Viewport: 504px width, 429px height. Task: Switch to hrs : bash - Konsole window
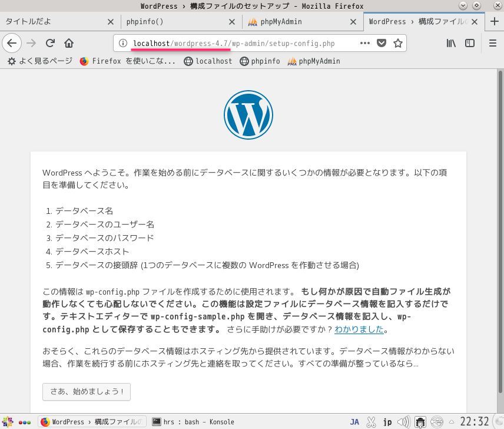tap(193, 421)
